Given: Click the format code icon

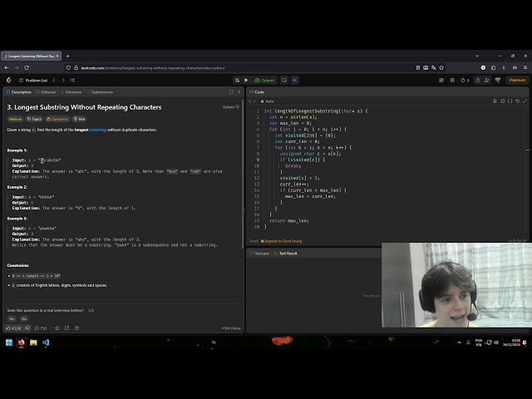Looking at the screenshot, I should point(495,101).
